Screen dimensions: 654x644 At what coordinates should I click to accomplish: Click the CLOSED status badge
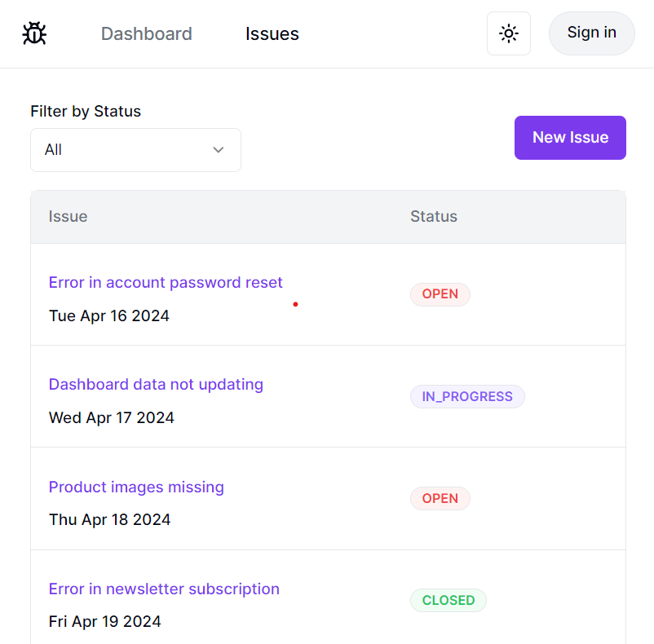(449, 600)
